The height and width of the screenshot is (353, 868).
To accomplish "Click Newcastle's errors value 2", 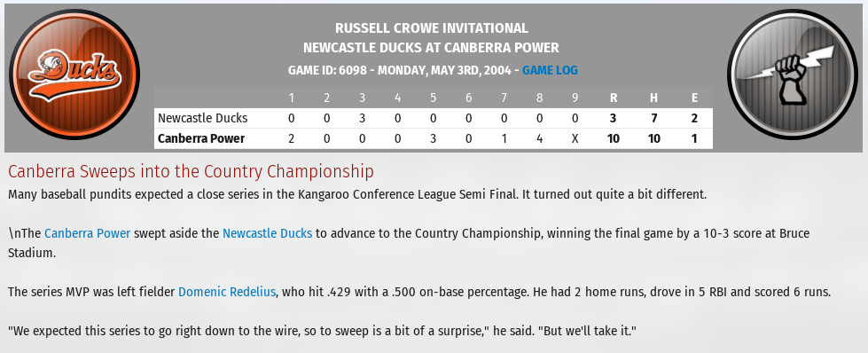I will tap(694, 118).
